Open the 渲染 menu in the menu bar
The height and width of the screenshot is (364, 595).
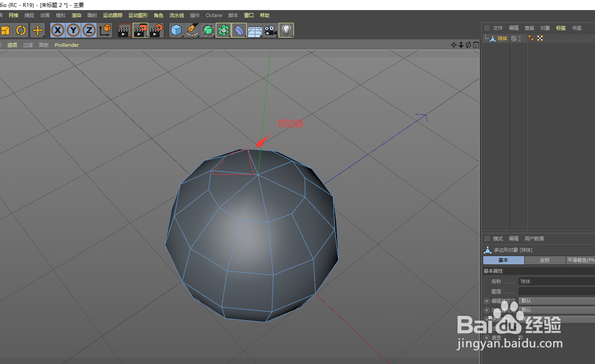pos(76,15)
